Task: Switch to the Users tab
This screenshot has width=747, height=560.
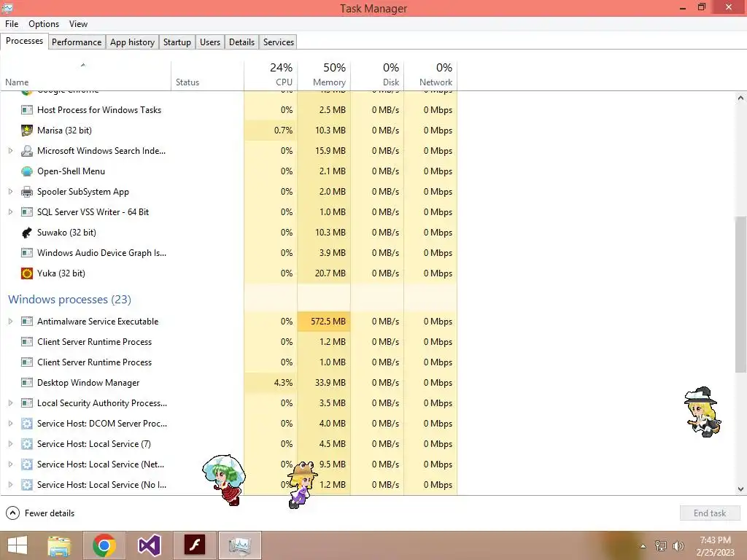Action: pyautogui.click(x=210, y=42)
